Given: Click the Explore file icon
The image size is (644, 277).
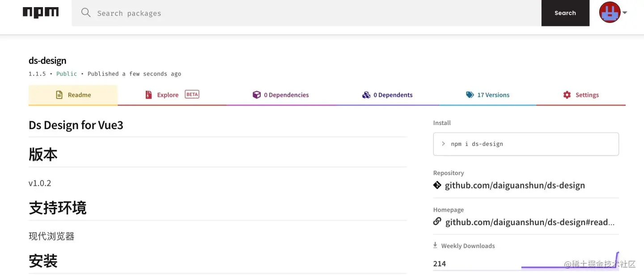Looking at the screenshot, I should [148, 95].
